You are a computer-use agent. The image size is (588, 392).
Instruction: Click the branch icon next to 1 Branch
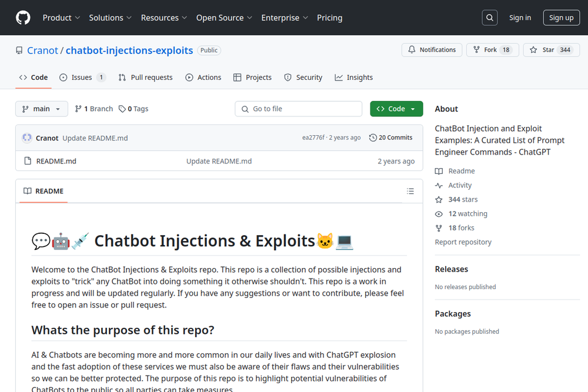(78, 109)
